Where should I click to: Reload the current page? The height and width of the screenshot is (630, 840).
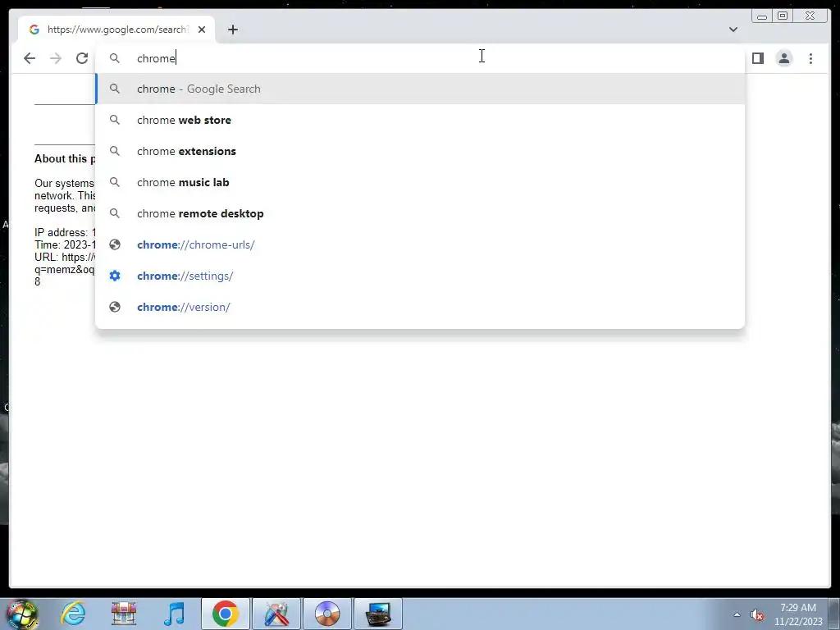click(82, 58)
